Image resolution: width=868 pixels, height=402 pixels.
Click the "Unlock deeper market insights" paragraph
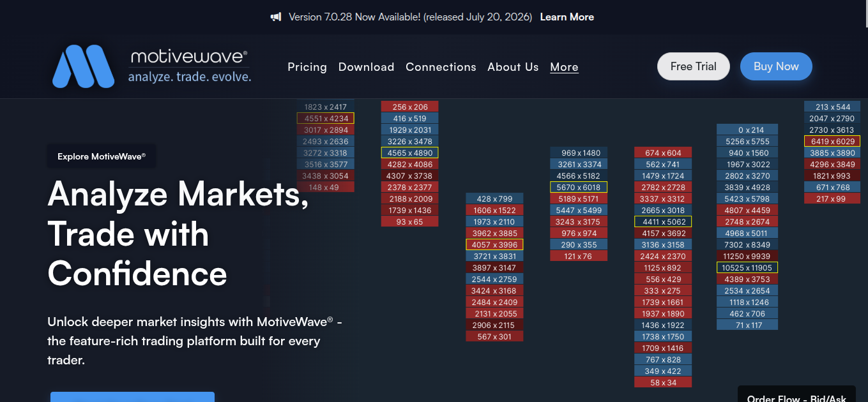tap(195, 341)
